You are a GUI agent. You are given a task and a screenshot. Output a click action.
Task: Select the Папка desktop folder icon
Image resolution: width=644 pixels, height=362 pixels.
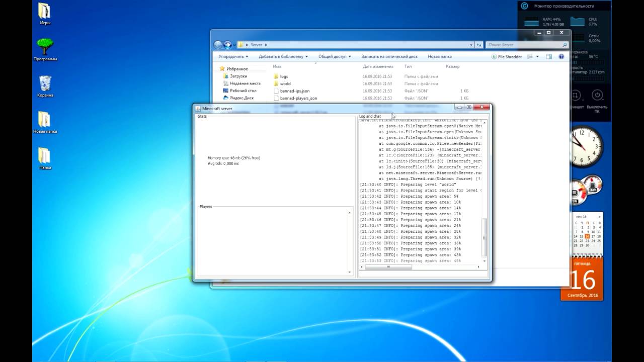tap(45, 158)
